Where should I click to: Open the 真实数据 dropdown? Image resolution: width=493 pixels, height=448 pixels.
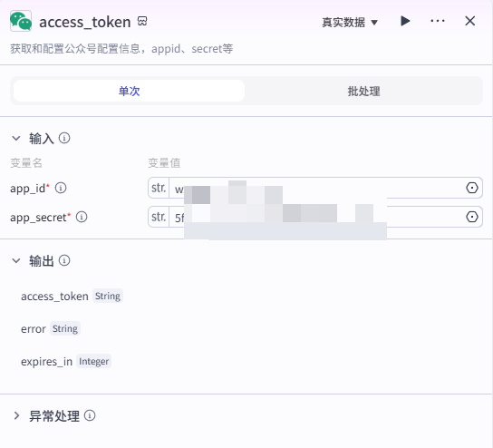[350, 23]
